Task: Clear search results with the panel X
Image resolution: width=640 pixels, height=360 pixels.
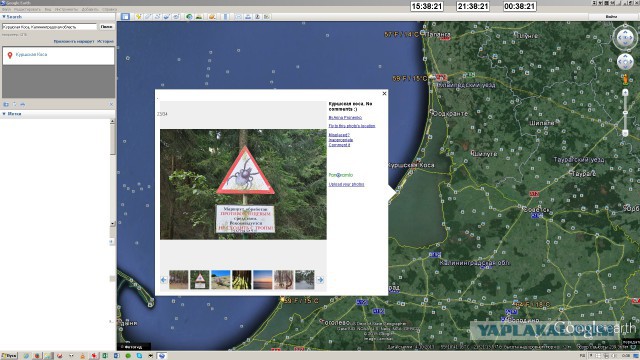Action: click(111, 104)
